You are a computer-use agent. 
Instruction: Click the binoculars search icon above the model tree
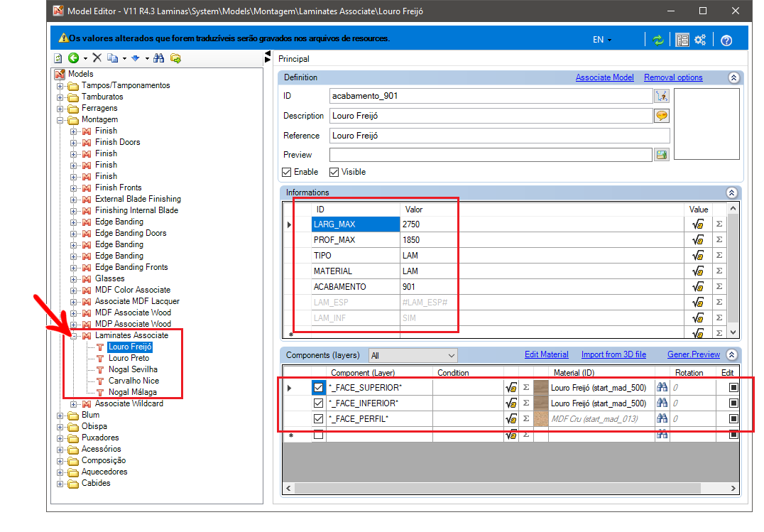[159, 58]
